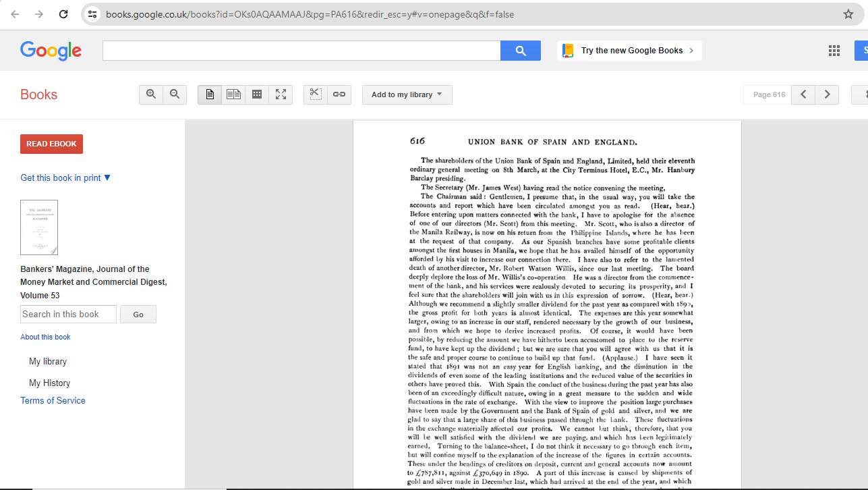
Task: Expand Add to my library dropdown
Action: (407, 94)
